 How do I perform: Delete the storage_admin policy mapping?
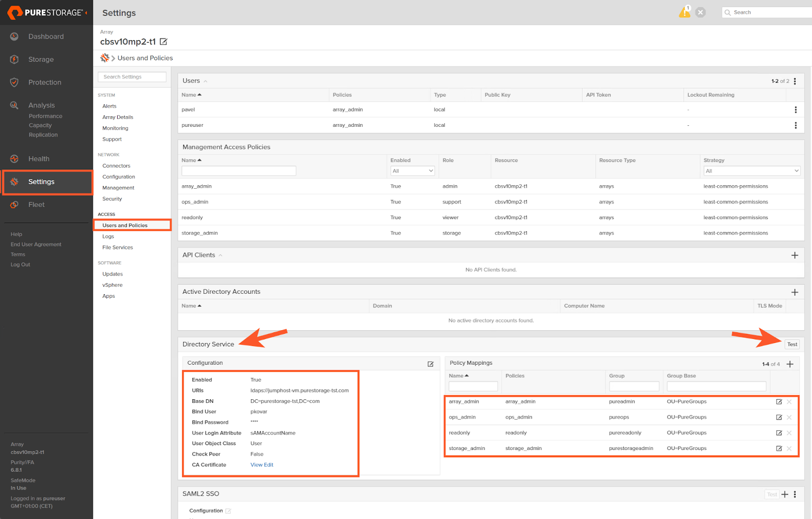[x=789, y=448]
